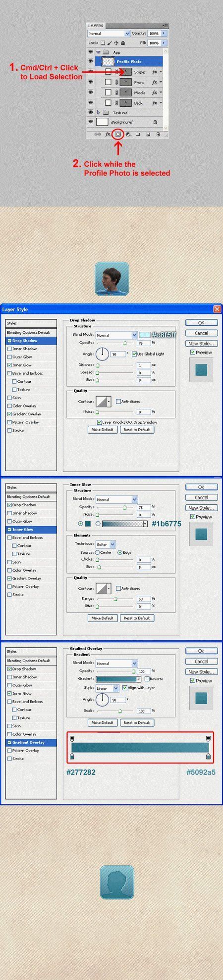This screenshot has width=223, height=980.
Task: Click the fx icon on the Back layer
Action: click(x=155, y=103)
